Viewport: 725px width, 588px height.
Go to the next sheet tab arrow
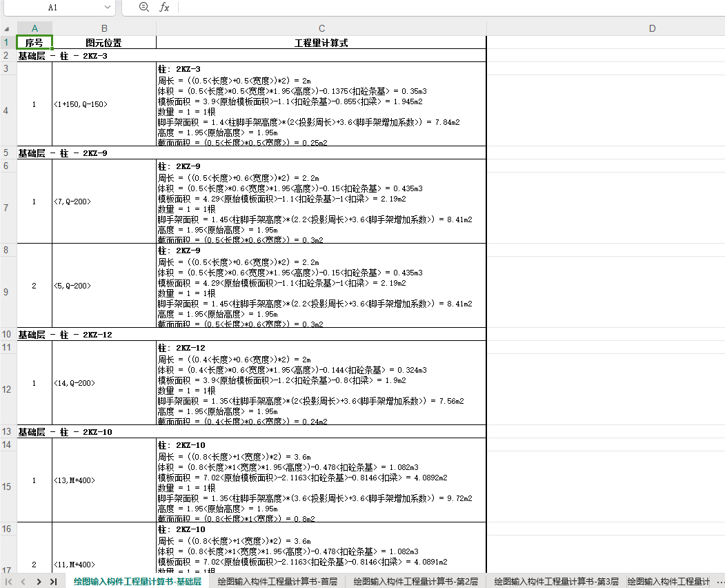[x=39, y=582]
